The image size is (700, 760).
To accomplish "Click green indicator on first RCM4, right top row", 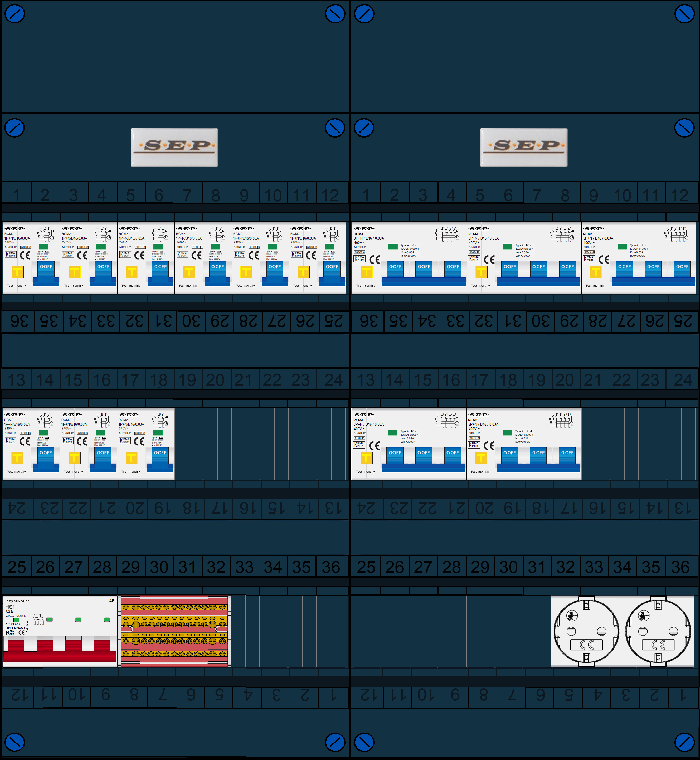I will point(393,246).
